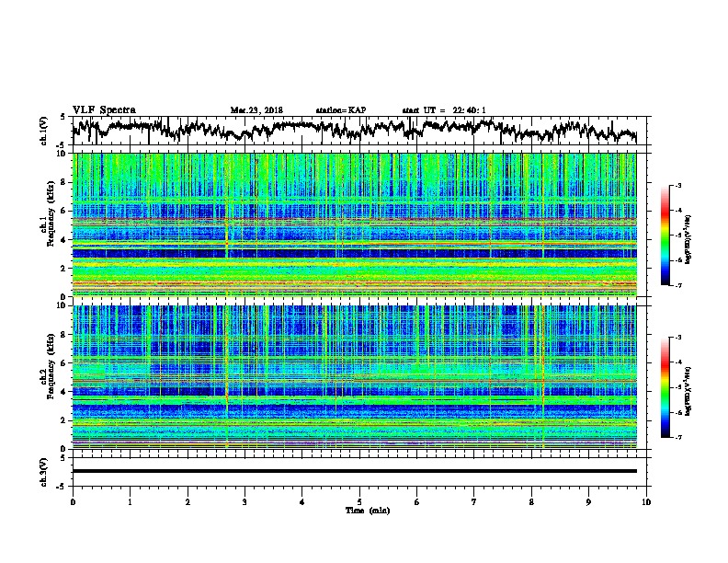
Task: Click time axis tick label "3"
Action: (x=245, y=502)
